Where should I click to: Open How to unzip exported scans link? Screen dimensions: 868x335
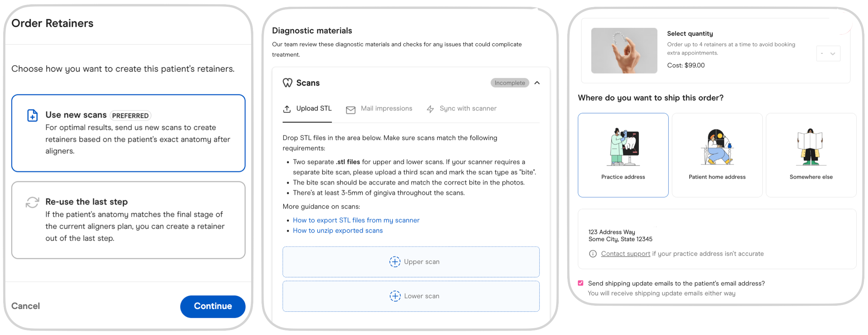pos(337,230)
